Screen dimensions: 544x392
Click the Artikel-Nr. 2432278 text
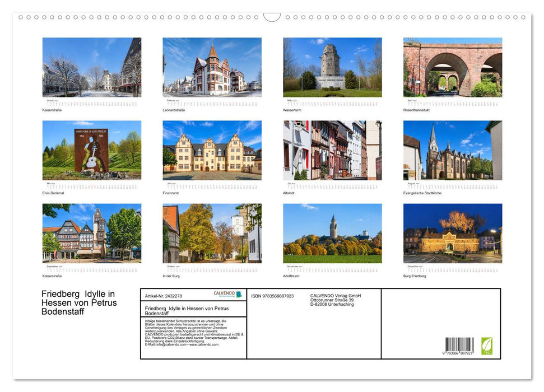coord(164,296)
